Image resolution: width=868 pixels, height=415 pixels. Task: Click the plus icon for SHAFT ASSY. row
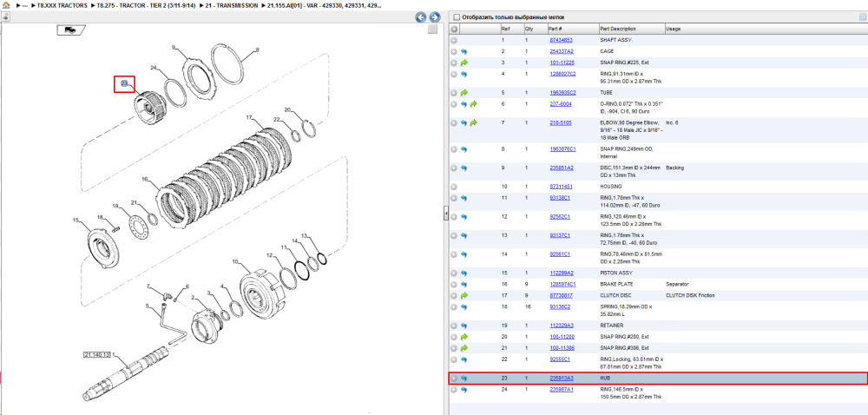click(454, 40)
